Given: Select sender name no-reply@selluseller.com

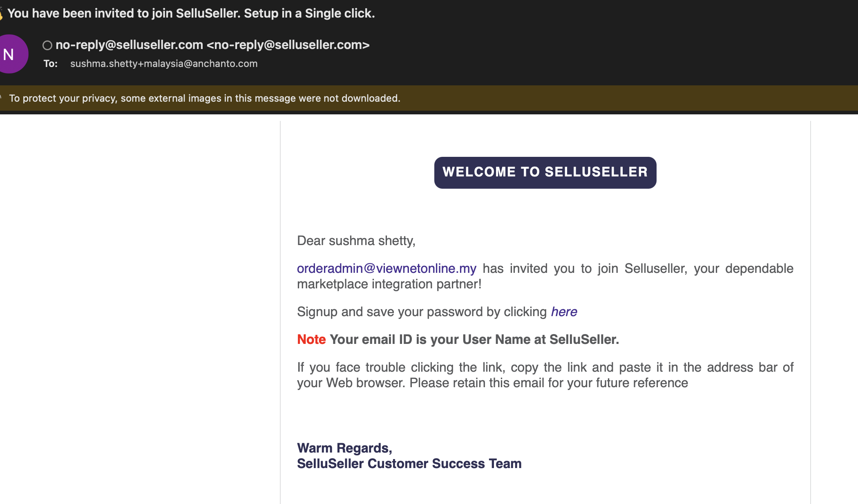Looking at the screenshot, I should (129, 45).
